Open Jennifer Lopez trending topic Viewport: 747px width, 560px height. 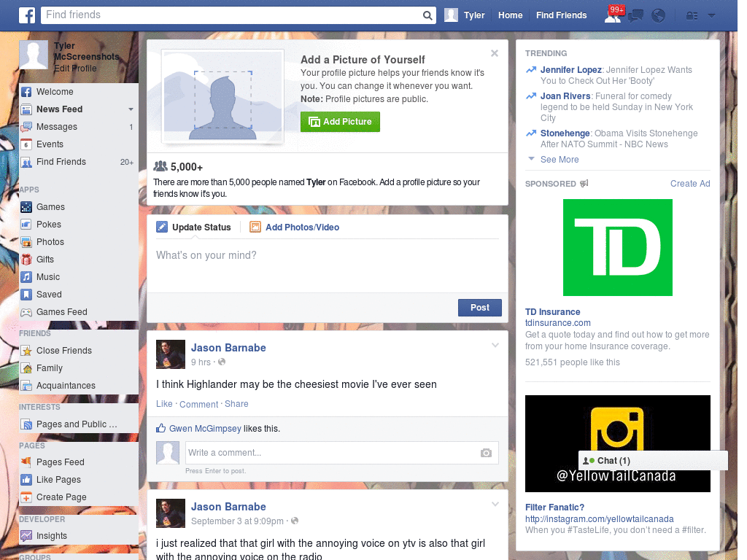[570, 70]
